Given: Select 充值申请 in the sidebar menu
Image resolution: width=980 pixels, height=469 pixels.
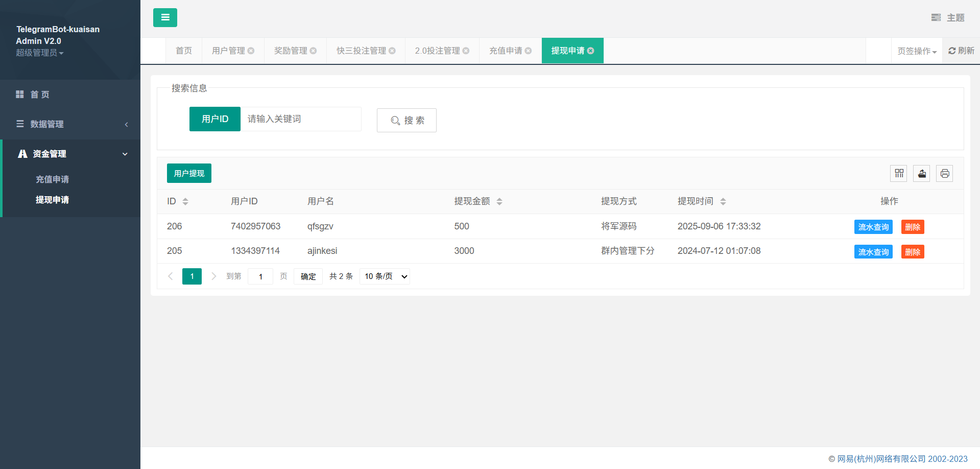Looking at the screenshot, I should 52,179.
